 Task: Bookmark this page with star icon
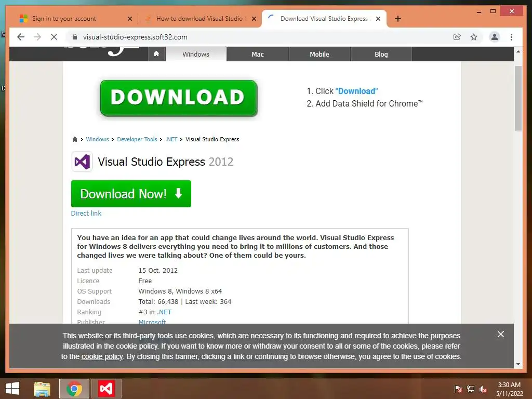474,37
